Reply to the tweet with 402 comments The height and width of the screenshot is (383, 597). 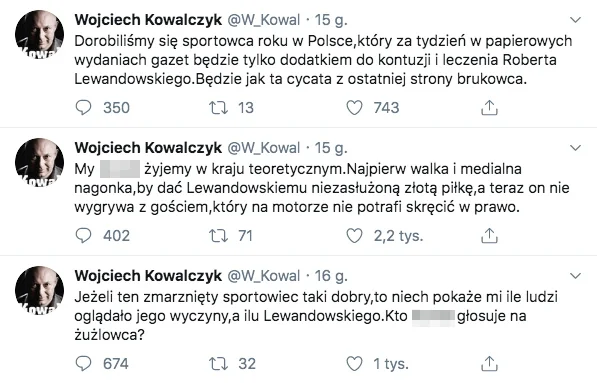[x=83, y=235]
